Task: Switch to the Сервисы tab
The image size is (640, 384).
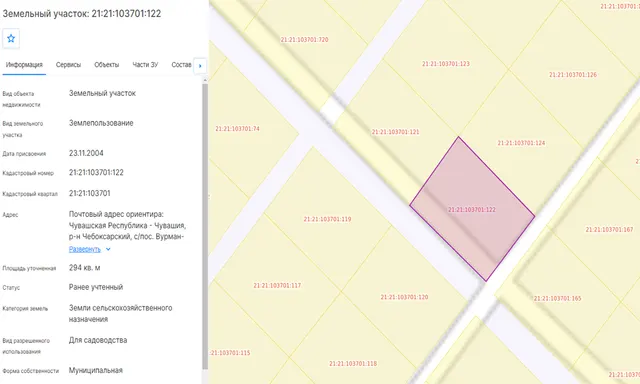Action: click(x=68, y=65)
